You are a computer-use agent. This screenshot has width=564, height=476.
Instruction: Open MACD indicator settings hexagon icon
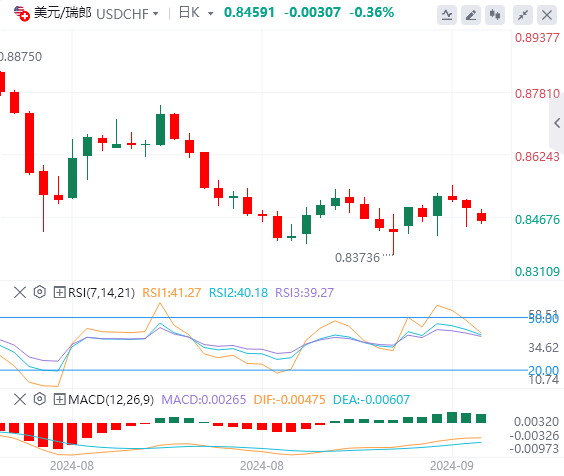pyautogui.click(x=40, y=399)
